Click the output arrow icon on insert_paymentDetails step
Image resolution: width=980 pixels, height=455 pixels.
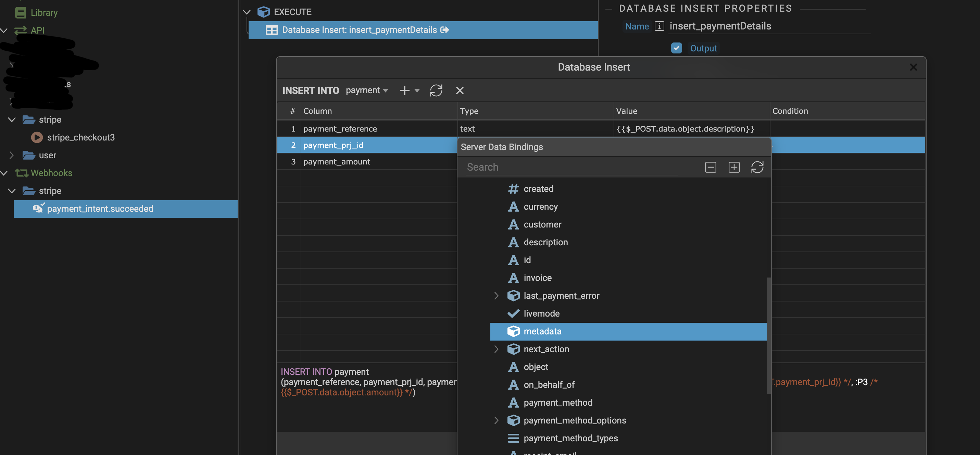[444, 30]
